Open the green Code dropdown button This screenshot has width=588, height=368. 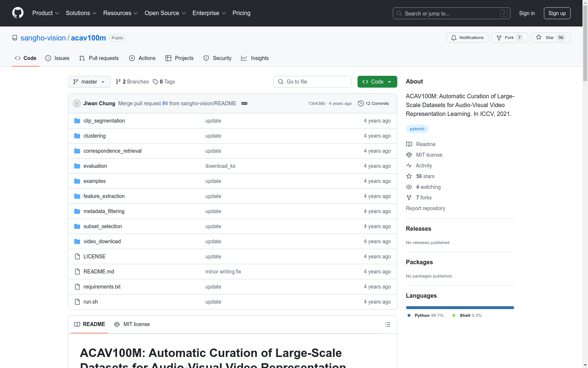point(377,82)
